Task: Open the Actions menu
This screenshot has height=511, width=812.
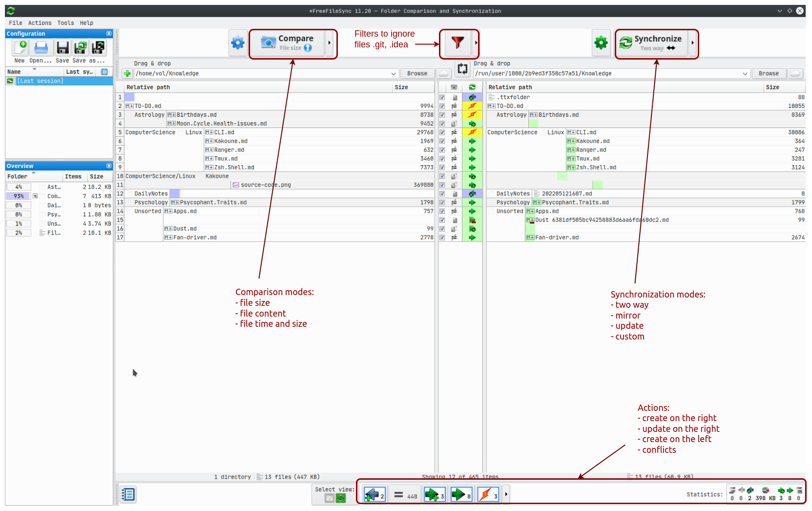Action: coord(40,23)
